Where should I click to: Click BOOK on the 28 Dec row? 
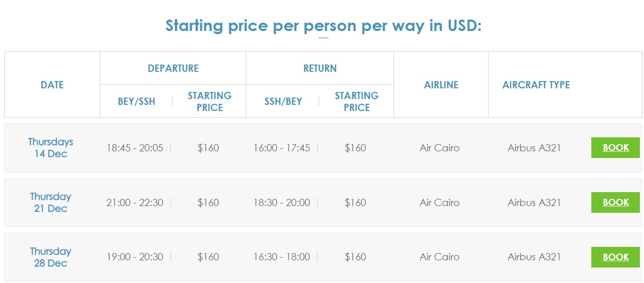click(615, 257)
